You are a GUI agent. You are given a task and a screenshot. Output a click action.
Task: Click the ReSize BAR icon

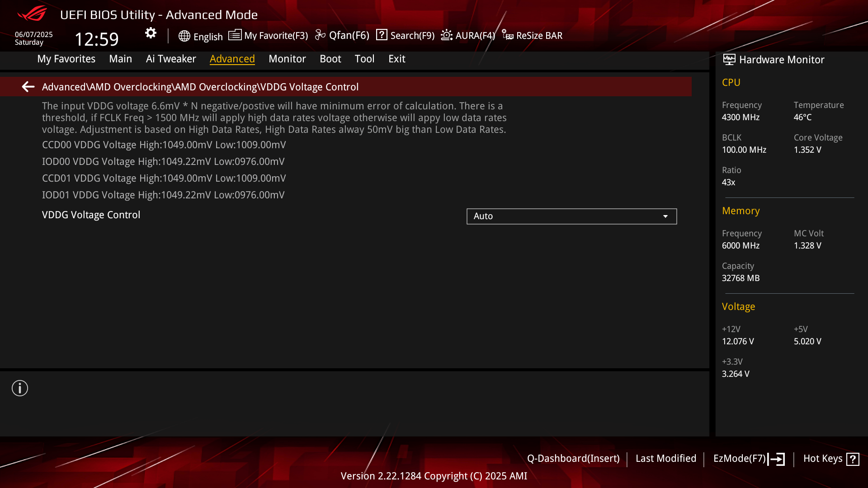(507, 35)
